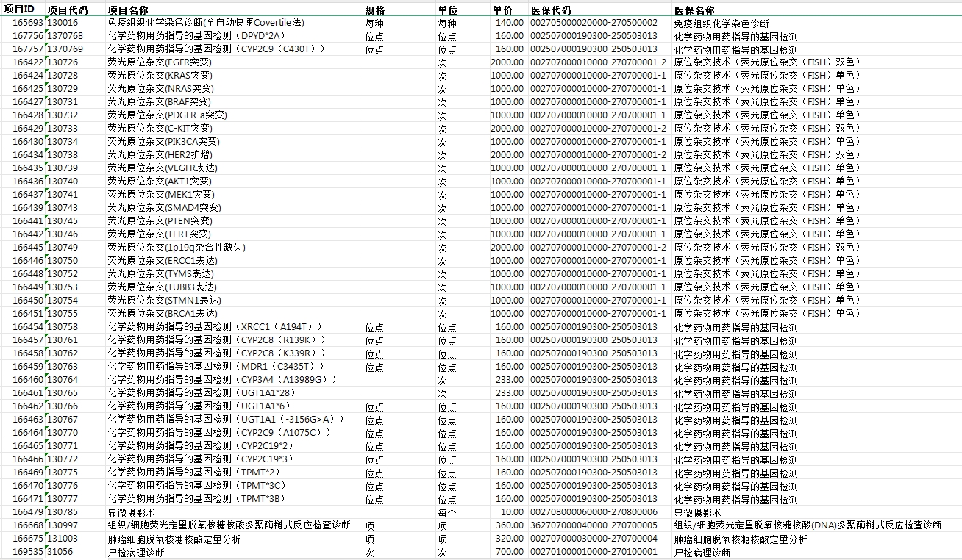This screenshot has width=962, height=560.
Task: Click project code 130997
Action: pyautogui.click(x=63, y=525)
